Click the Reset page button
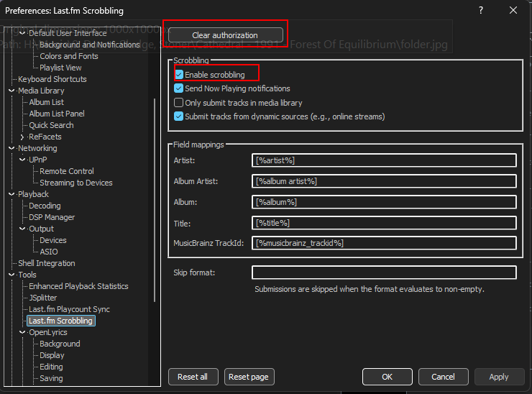Viewport: 532px width, 394px height. click(x=248, y=377)
